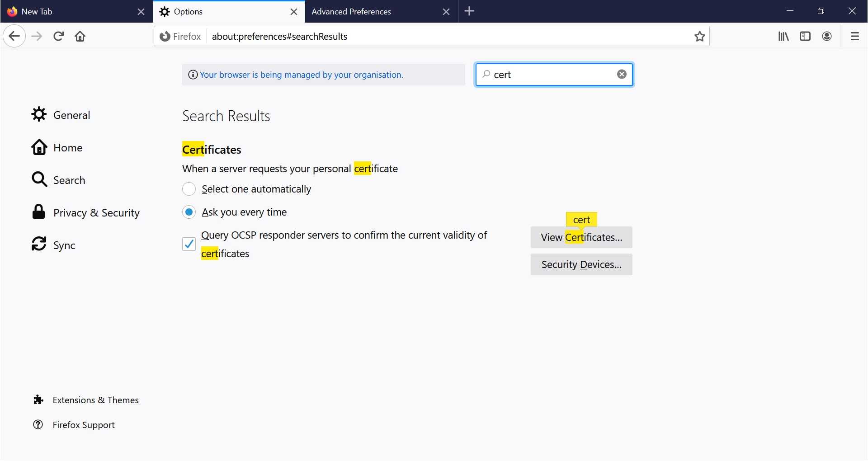Uncheck Query OCSP responder servers checkbox
This screenshot has width=868, height=461.
click(189, 244)
